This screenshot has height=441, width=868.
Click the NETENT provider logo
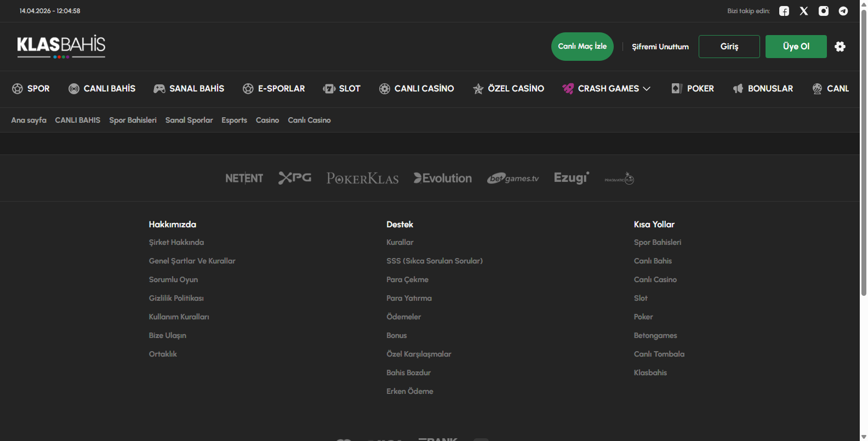pyautogui.click(x=244, y=179)
